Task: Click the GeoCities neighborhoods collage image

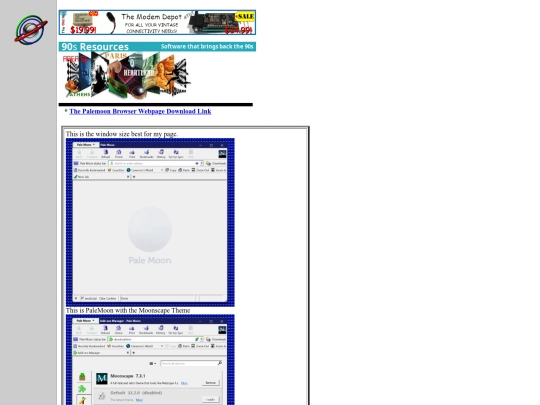Action: point(127,75)
